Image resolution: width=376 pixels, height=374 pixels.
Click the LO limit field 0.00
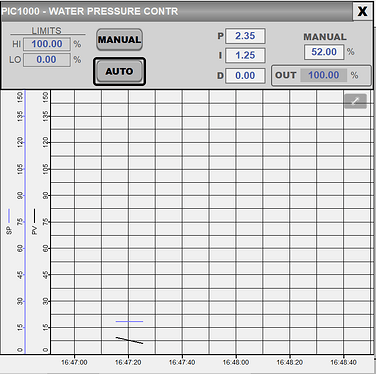pos(47,60)
